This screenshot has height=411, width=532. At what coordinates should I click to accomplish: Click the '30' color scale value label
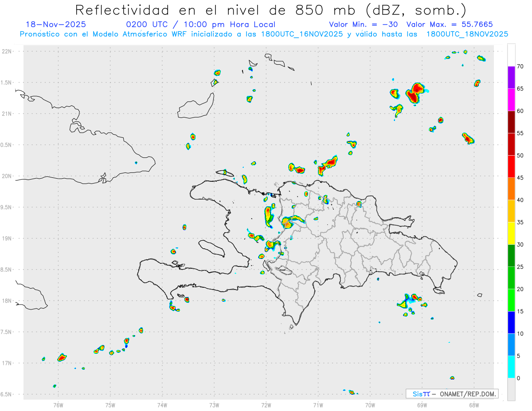(x=520, y=244)
